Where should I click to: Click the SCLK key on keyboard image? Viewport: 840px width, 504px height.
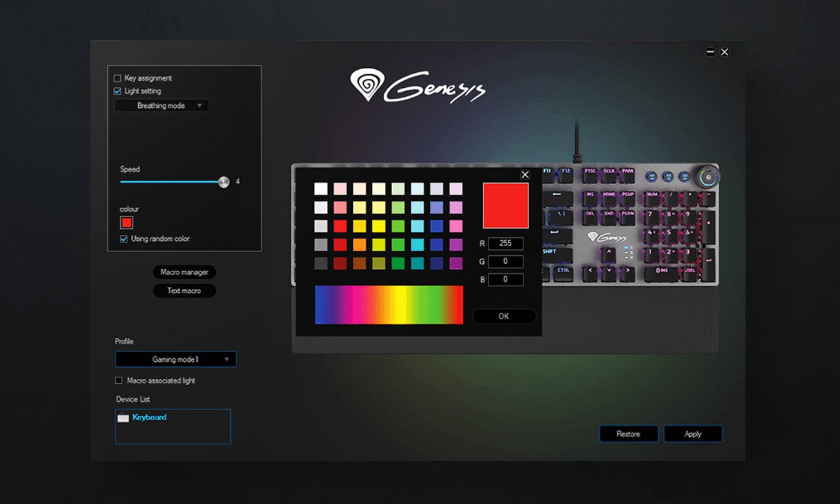coord(609,176)
